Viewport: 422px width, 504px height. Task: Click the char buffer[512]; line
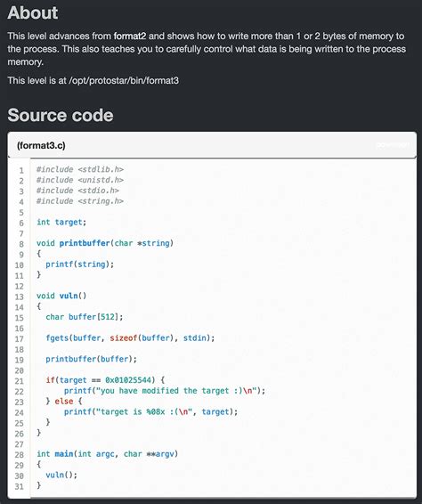tap(85, 317)
